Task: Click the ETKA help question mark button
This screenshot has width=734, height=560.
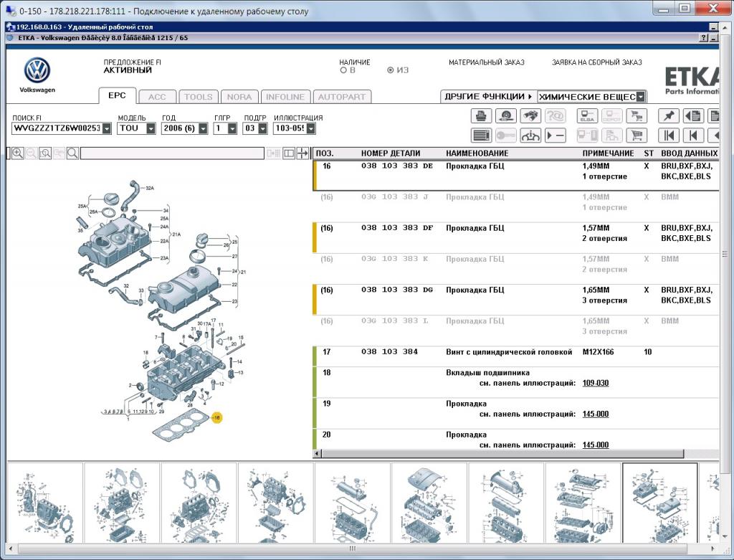Action: tap(704, 38)
